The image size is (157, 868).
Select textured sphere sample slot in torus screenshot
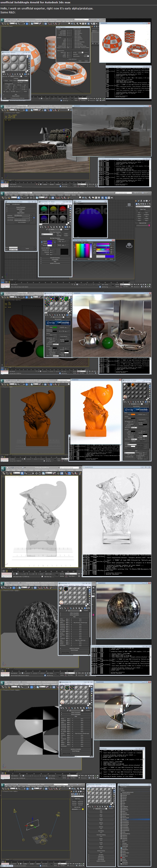click(x=6, y=59)
